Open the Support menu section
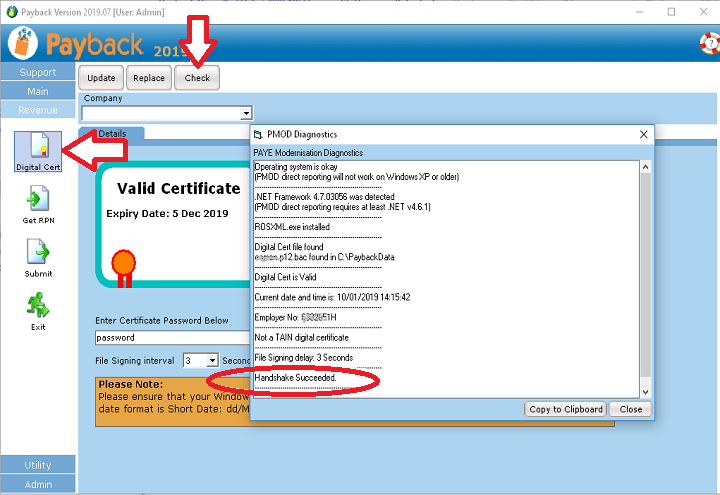This screenshot has height=495, width=720. 38,72
